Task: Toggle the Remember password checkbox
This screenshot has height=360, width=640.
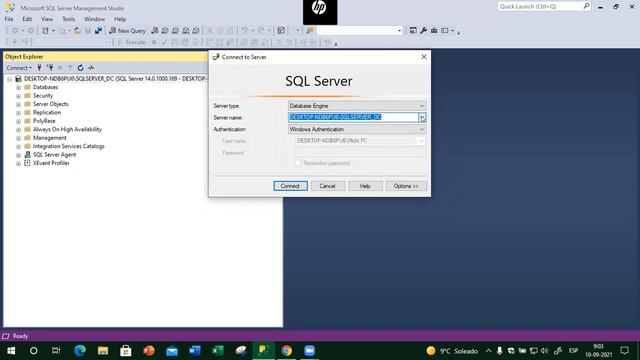Action: coord(298,163)
